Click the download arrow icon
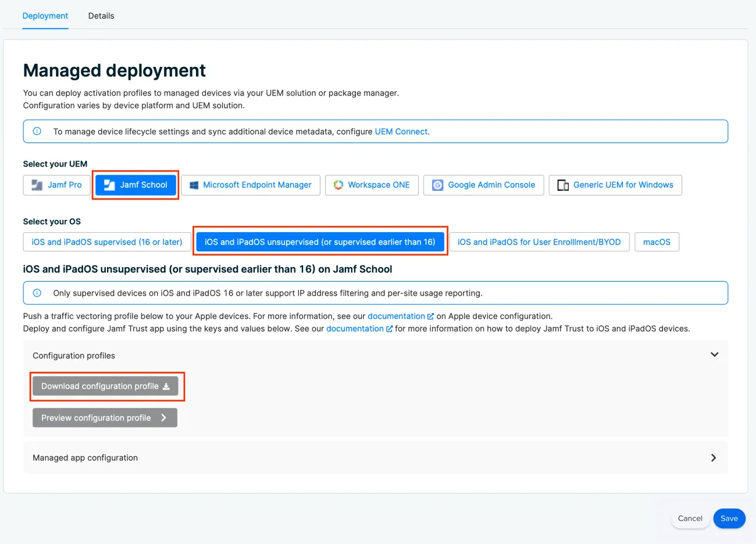Viewport: 756px width, 544px height. pos(166,386)
